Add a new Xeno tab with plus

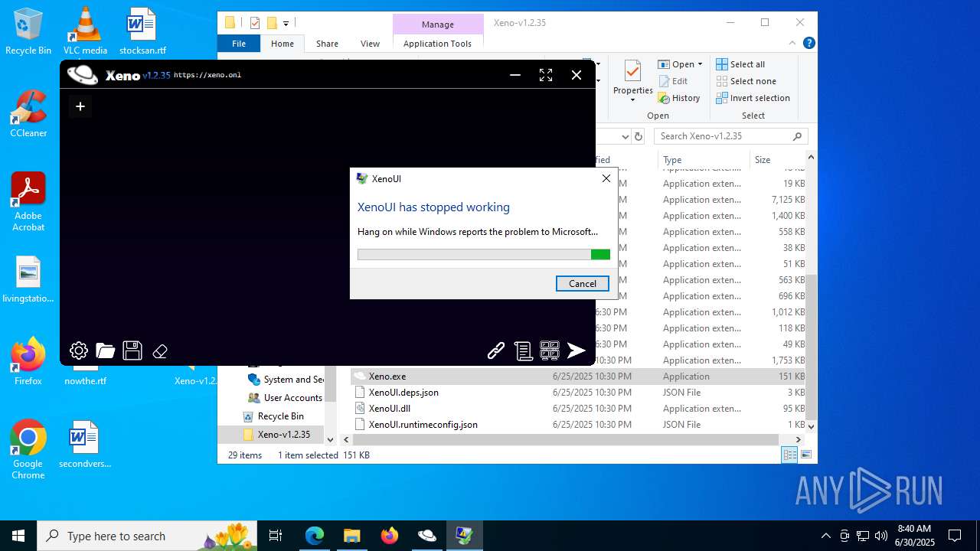(x=80, y=106)
